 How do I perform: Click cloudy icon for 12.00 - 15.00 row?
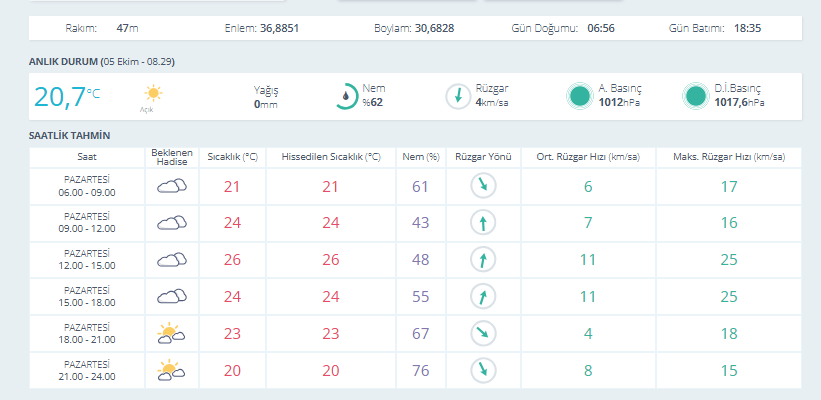(172, 260)
